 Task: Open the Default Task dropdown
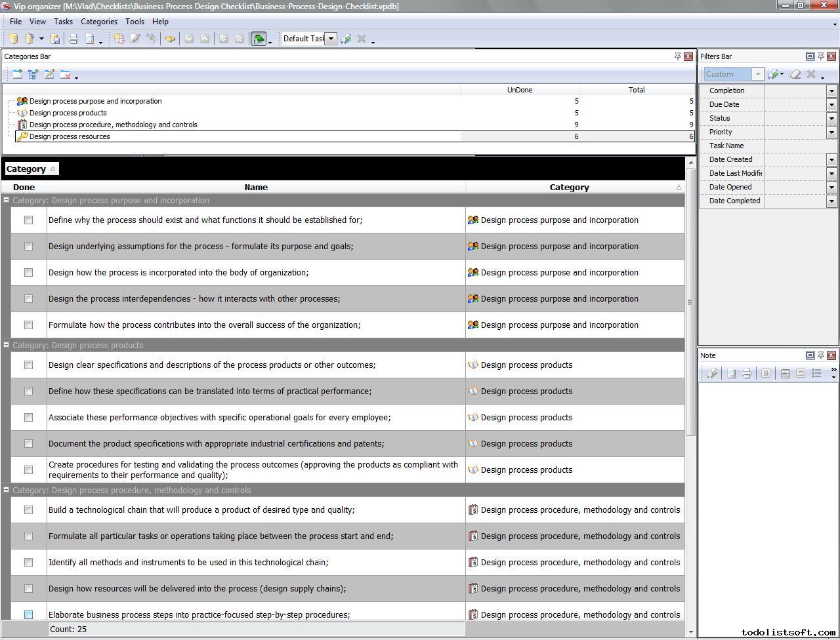329,38
